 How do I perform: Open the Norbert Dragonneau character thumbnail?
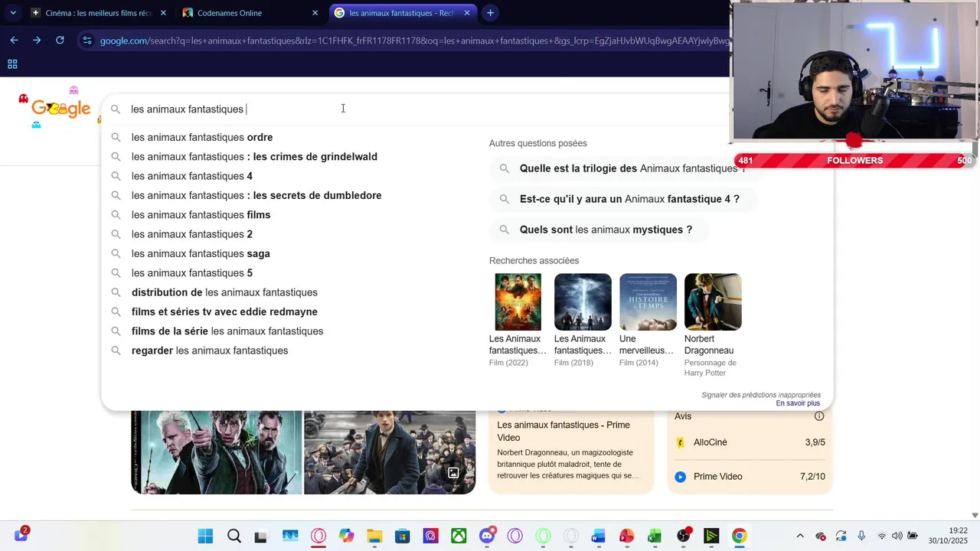click(x=713, y=302)
